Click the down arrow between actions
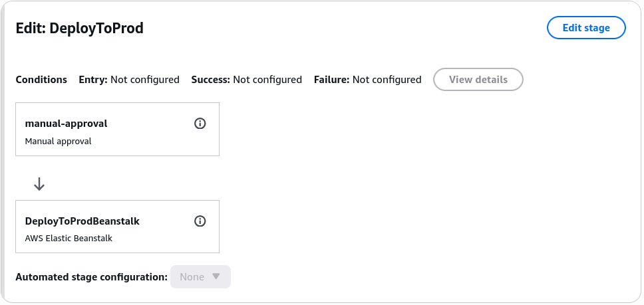The image size is (644, 305). [39, 184]
